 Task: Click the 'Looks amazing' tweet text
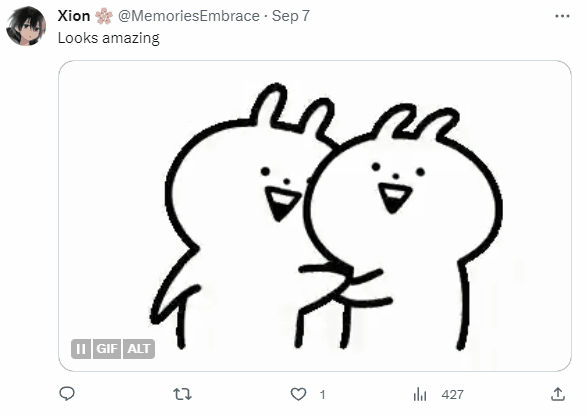click(x=109, y=38)
